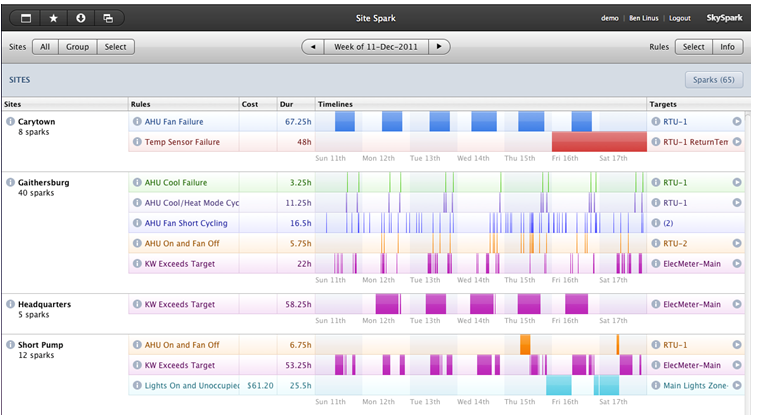Click info icon beside Headquarters KW Exceeds Target
This screenshot has height=416, width=758.
pos(137,304)
